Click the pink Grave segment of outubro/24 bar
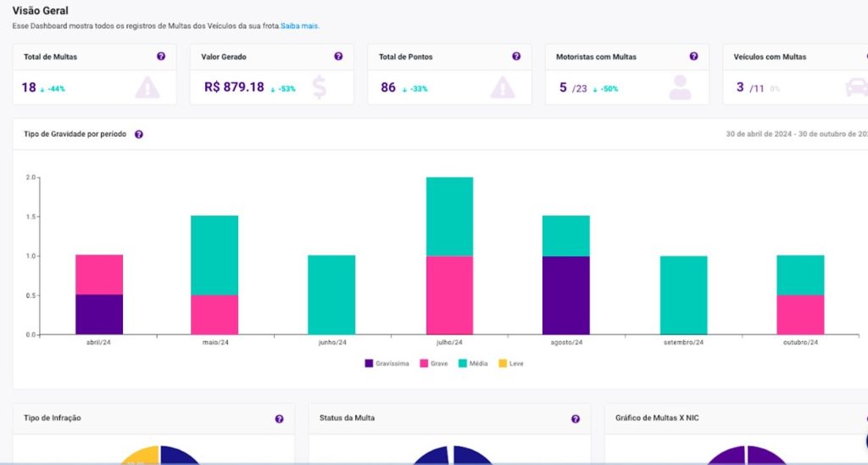The image size is (868, 465). 800,315
